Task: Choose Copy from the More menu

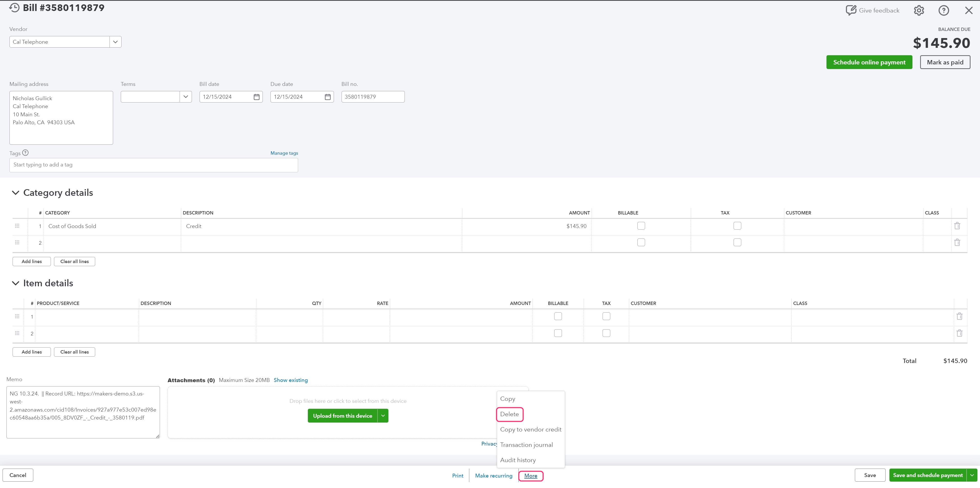Action: (x=507, y=399)
